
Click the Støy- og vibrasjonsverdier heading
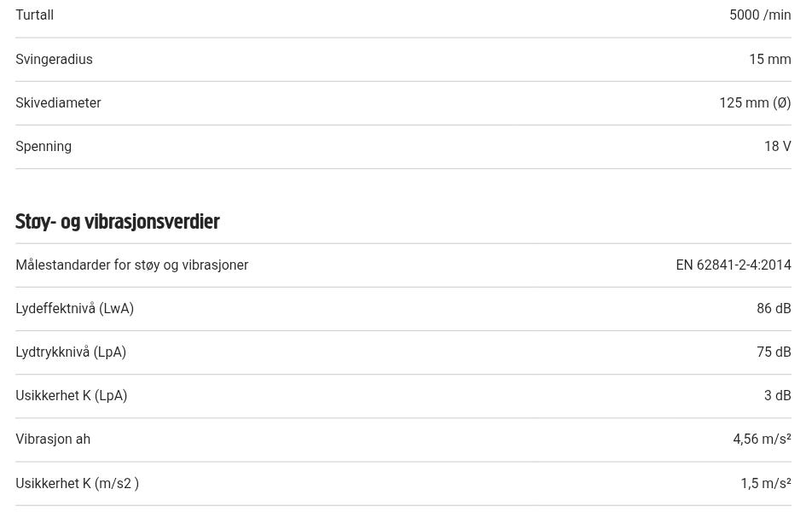117,222
